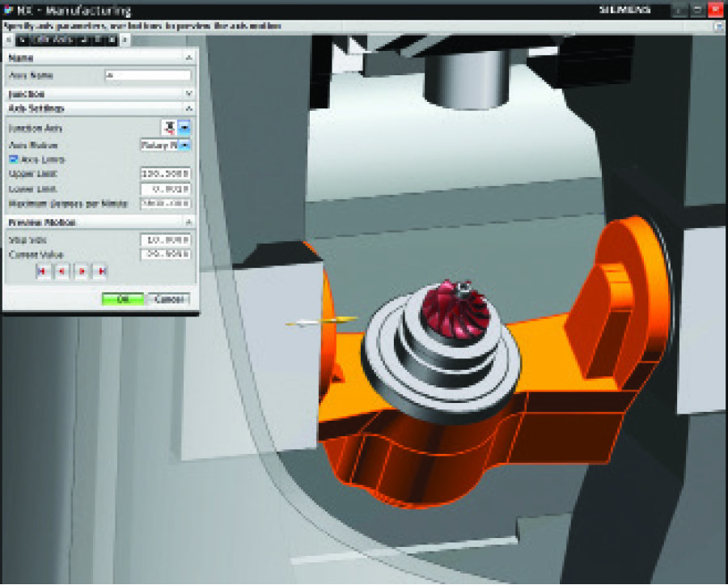Click the NX application icon in title bar

pyautogui.click(x=8, y=10)
